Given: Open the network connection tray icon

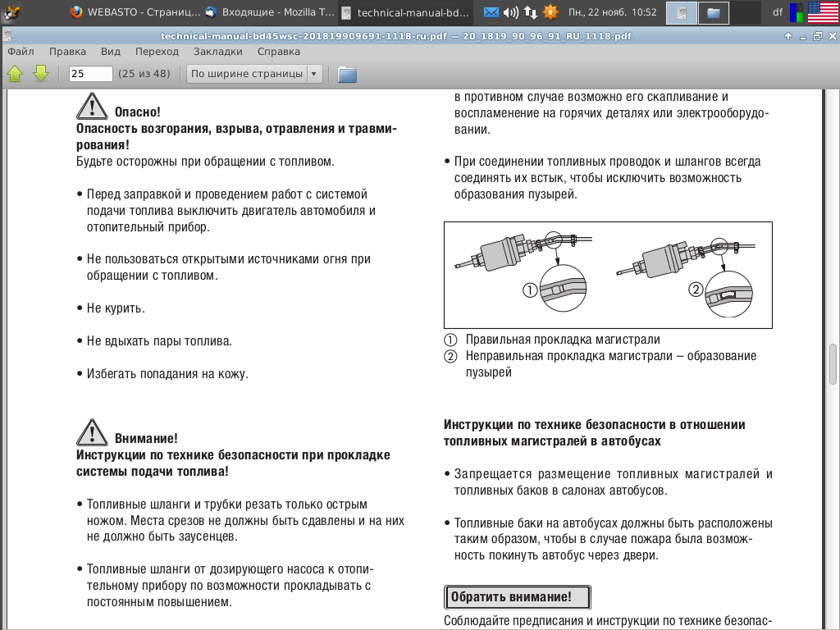Looking at the screenshot, I should point(531,11).
